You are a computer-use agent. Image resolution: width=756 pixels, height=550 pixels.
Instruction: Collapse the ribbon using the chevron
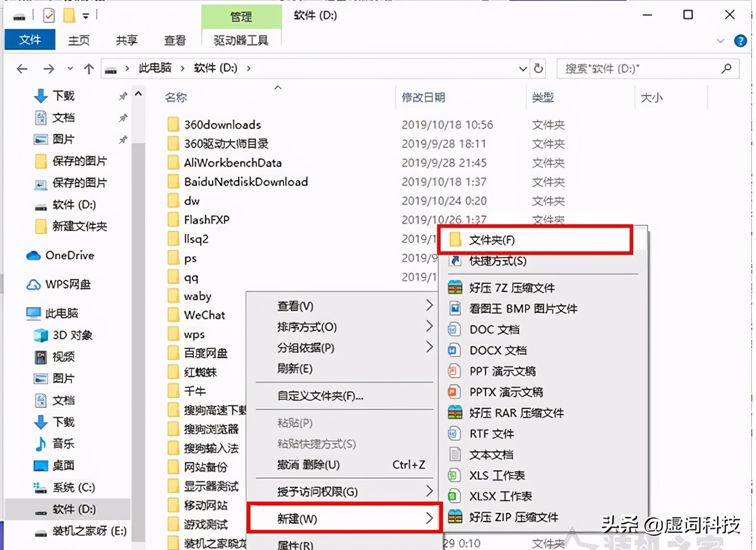pos(721,41)
